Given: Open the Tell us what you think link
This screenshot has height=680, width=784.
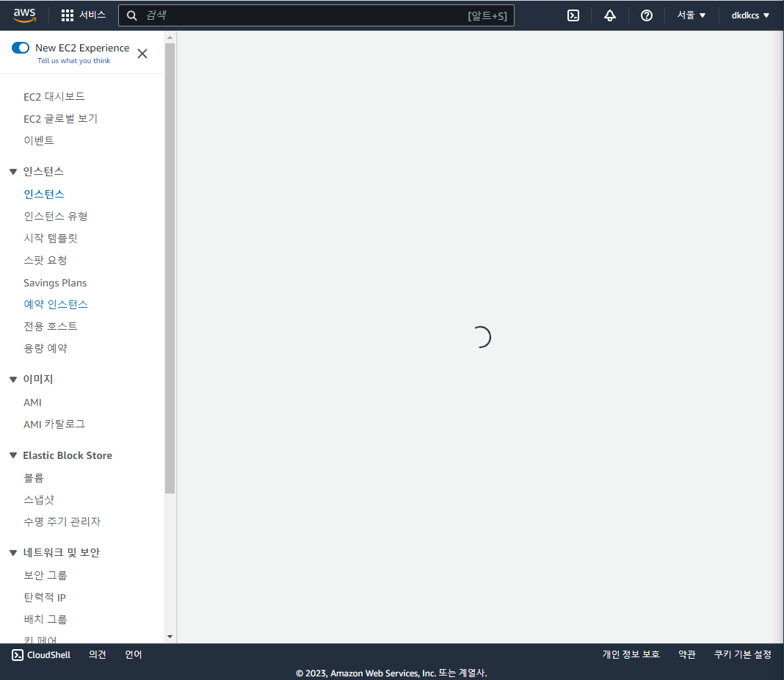Looking at the screenshot, I should [73, 60].
